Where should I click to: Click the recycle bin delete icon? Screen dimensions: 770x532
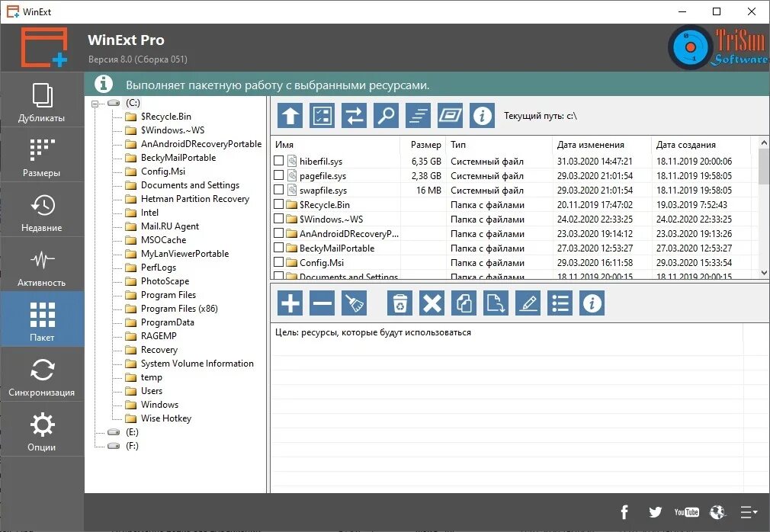(x=399, y=303)
